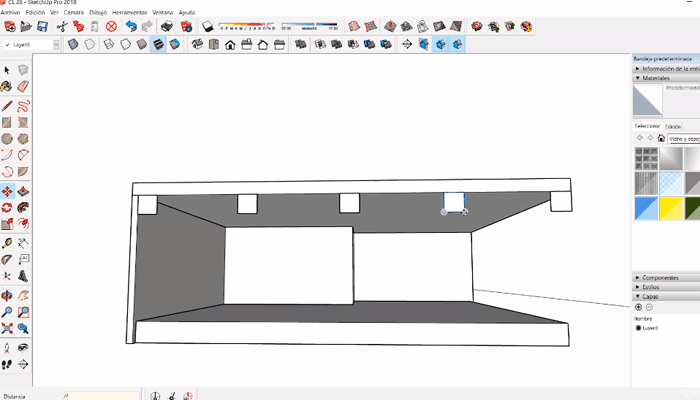Pick the Tape Measure tool
700x400 pixels.
click(x=7, y=243)
